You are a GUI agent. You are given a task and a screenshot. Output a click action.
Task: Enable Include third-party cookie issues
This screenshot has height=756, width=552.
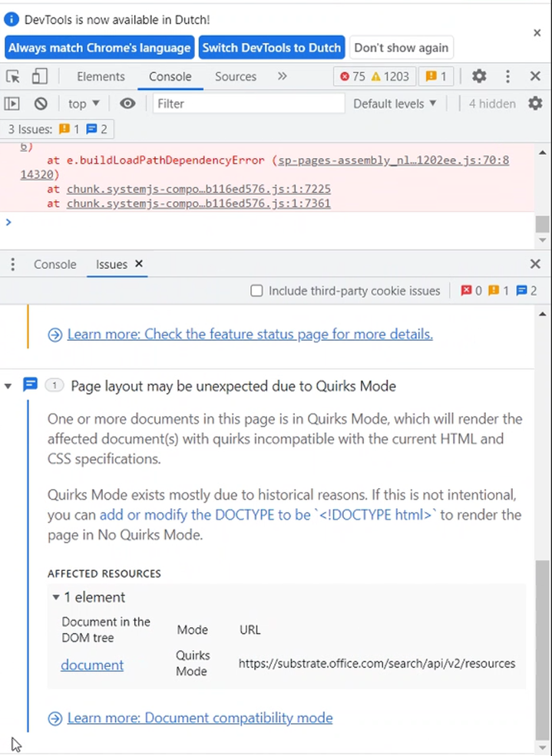coord(256,290)
